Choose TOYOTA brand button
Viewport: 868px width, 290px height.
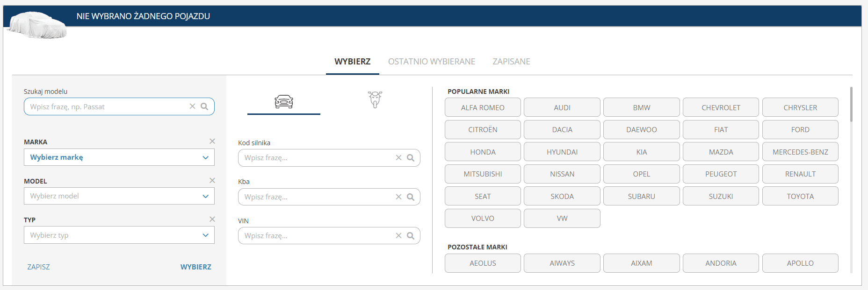[x=800, y=196]
